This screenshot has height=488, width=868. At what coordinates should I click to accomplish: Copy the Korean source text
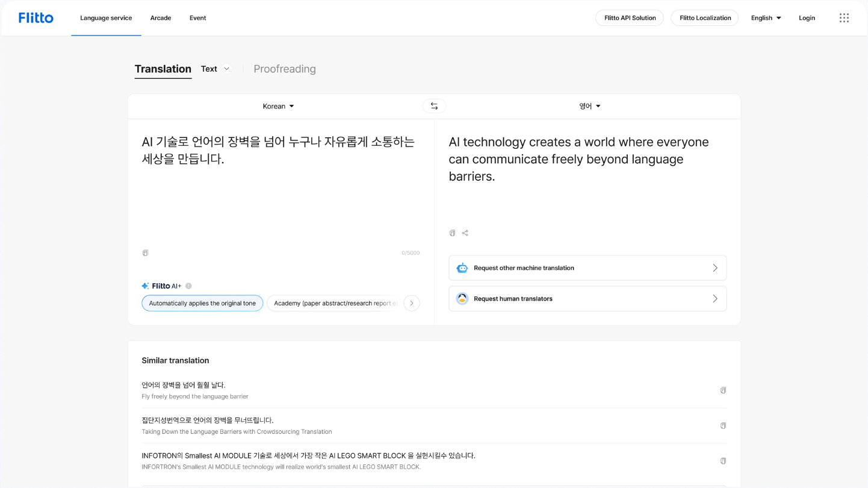[x=145, y=253]
